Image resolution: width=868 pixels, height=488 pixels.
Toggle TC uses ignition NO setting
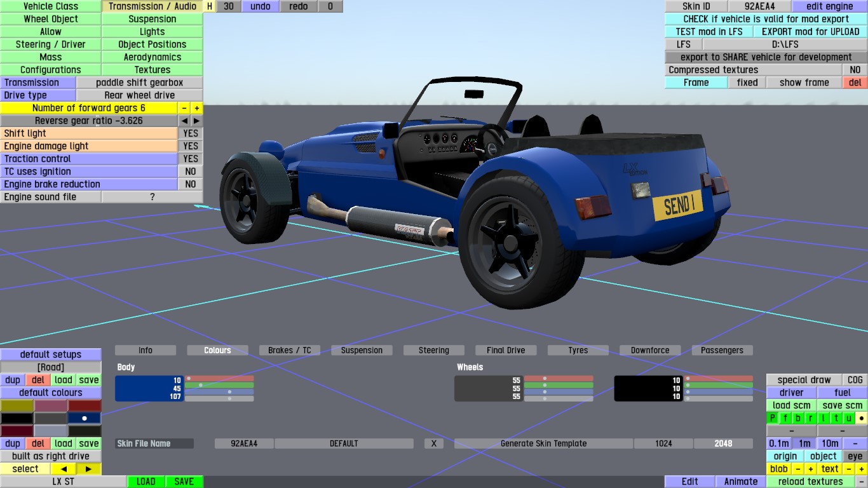tap(191, 172)
